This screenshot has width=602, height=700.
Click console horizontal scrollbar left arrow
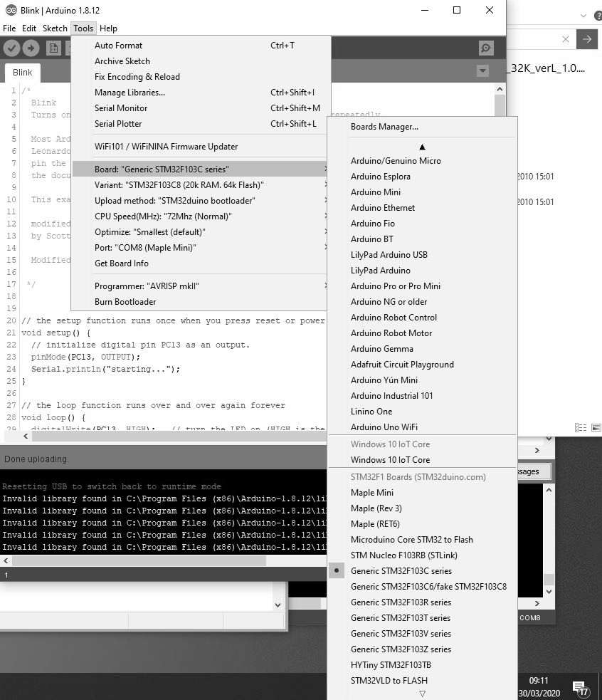tap(6, 560)
